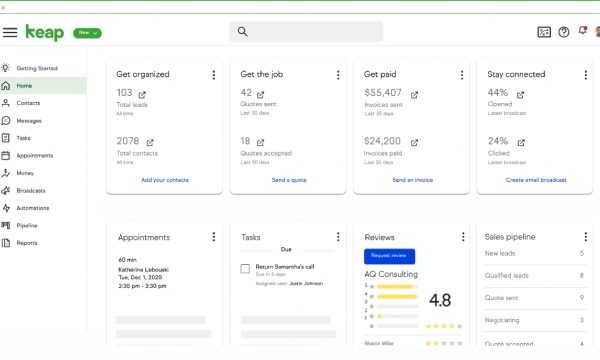Open the dashboard customize icon in header
600x360 pixels.
click(544, 32)
